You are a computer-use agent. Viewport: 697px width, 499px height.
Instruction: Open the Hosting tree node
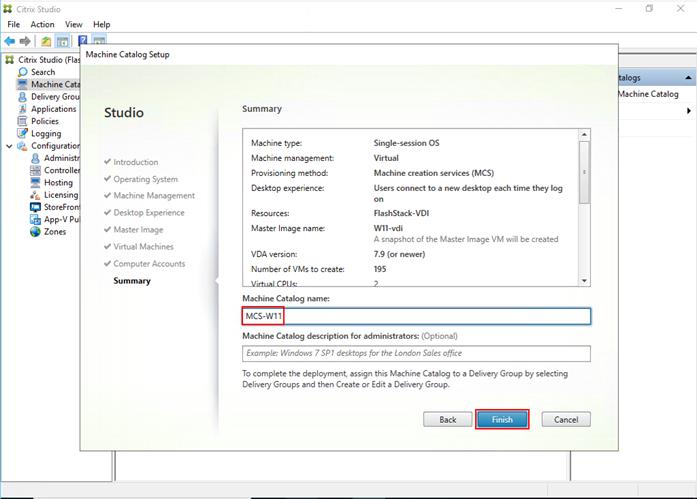[x=52, y=183]
